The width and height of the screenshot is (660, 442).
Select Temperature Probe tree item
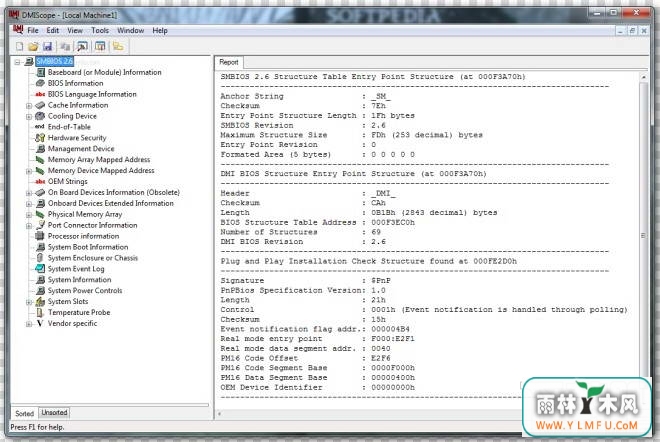pyautogui.click(x=79, y=312)
